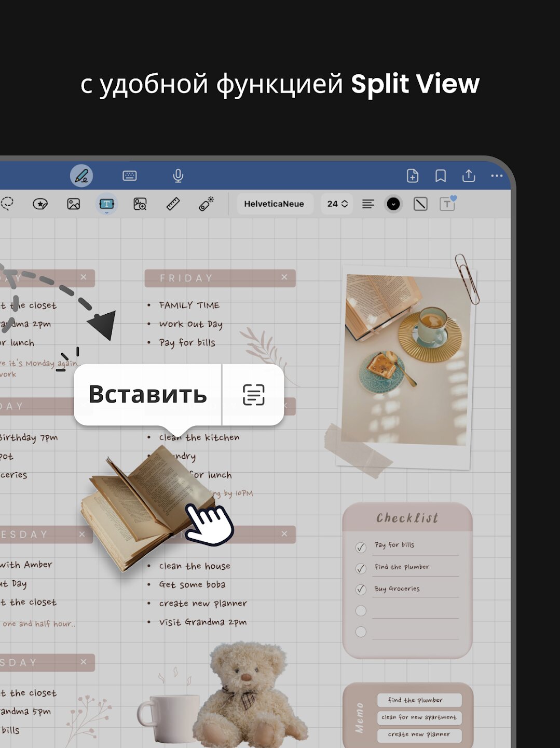This screenshot has height=748, width=560.
Task: Select the pen handwriting mode icon
Action: point(81,176)
